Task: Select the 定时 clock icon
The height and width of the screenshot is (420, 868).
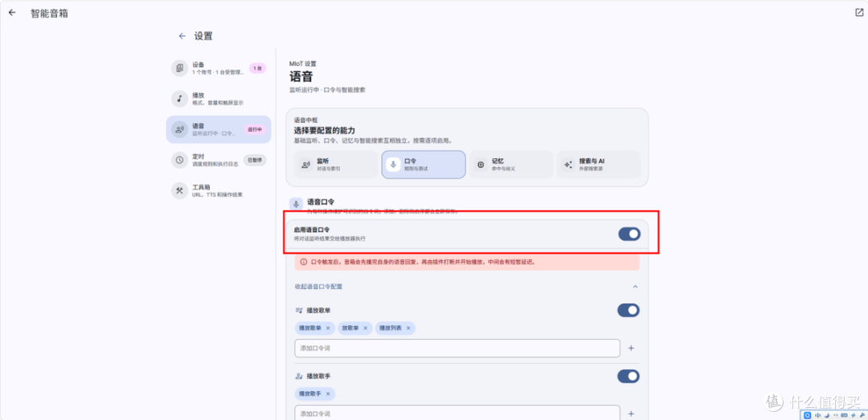Action: click(179, 160)
